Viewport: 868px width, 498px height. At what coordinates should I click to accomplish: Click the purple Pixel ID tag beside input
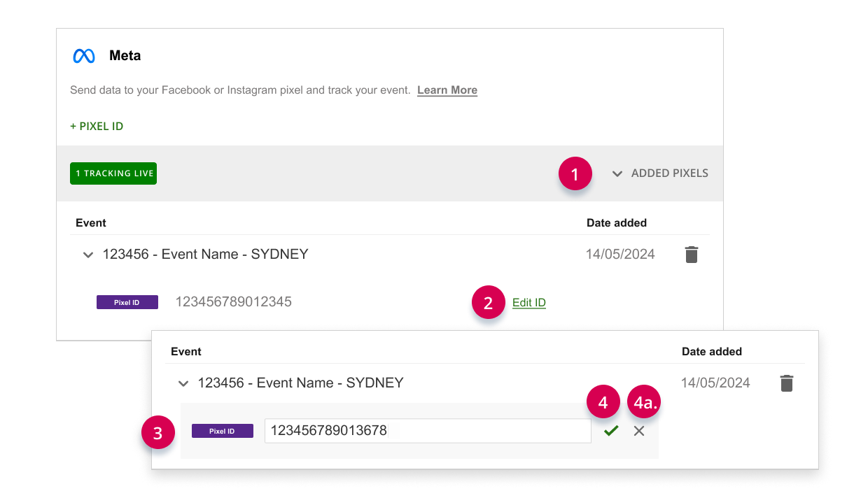(x=223, y=431)
